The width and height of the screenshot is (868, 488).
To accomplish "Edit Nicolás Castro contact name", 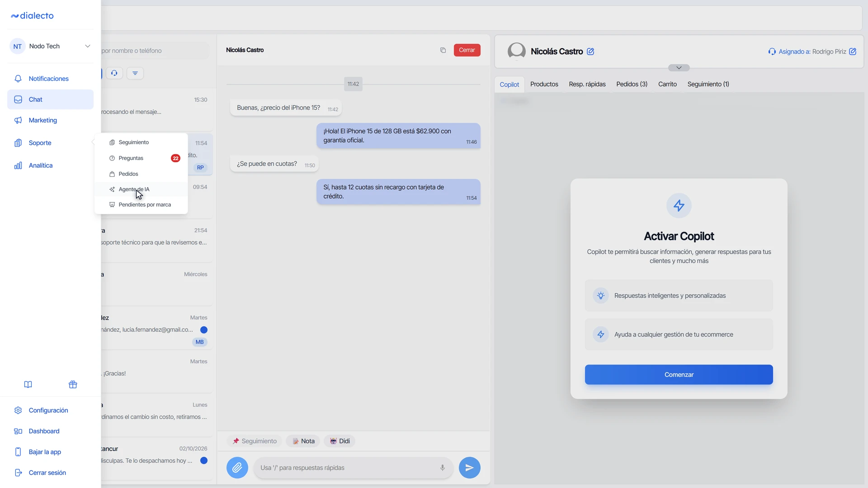I will [x=590, y=52].
